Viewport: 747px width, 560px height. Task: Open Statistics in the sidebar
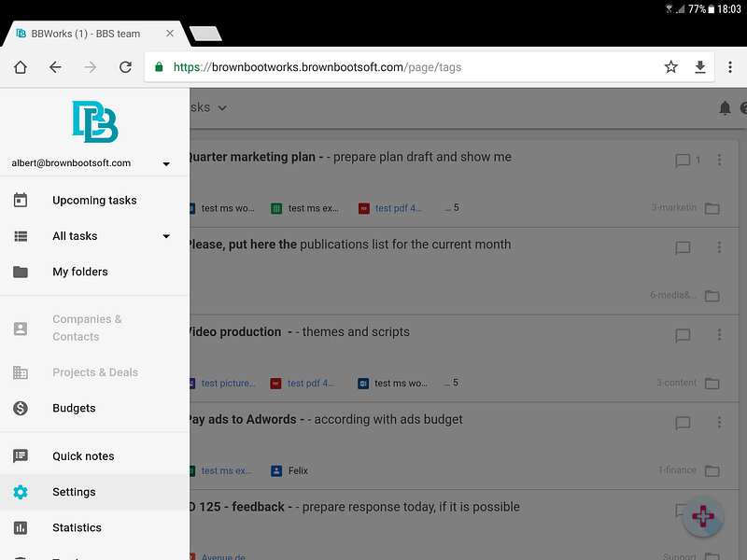tap(94, 527)
